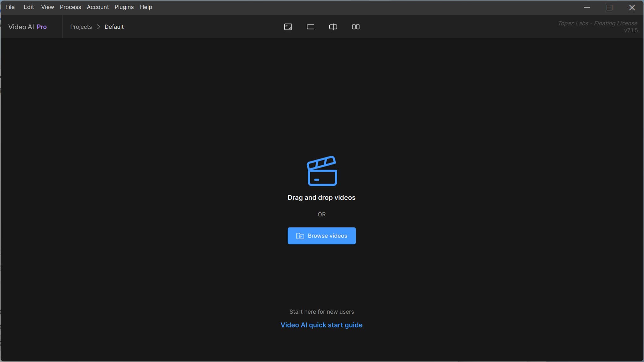
Task: Select the Default project breadcrumb
Action: [114, 27]
